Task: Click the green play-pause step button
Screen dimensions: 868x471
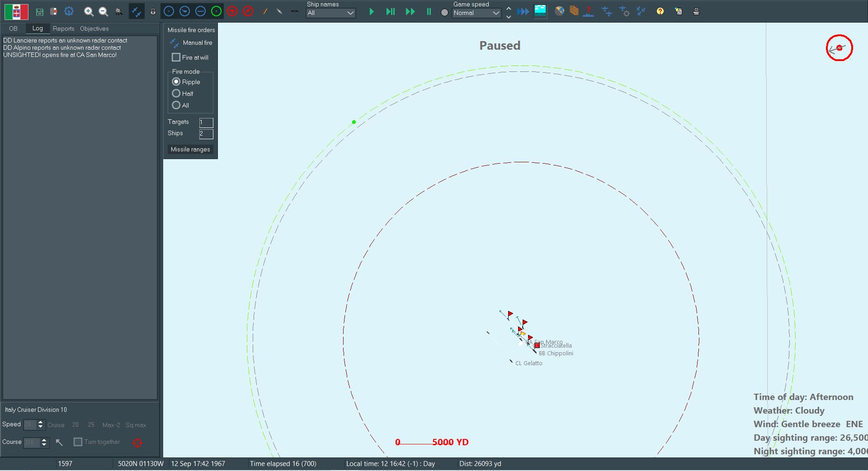Action: click(391, 12)
